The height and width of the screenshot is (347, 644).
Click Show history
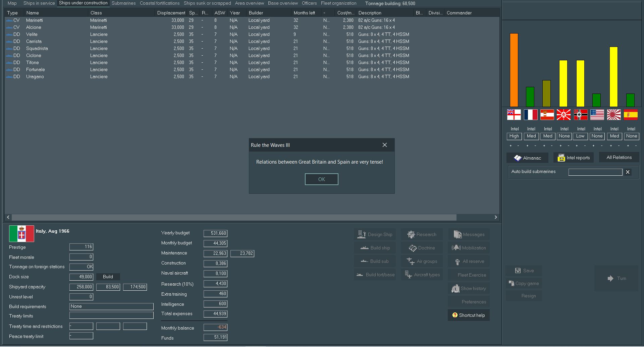pos(469,288)
